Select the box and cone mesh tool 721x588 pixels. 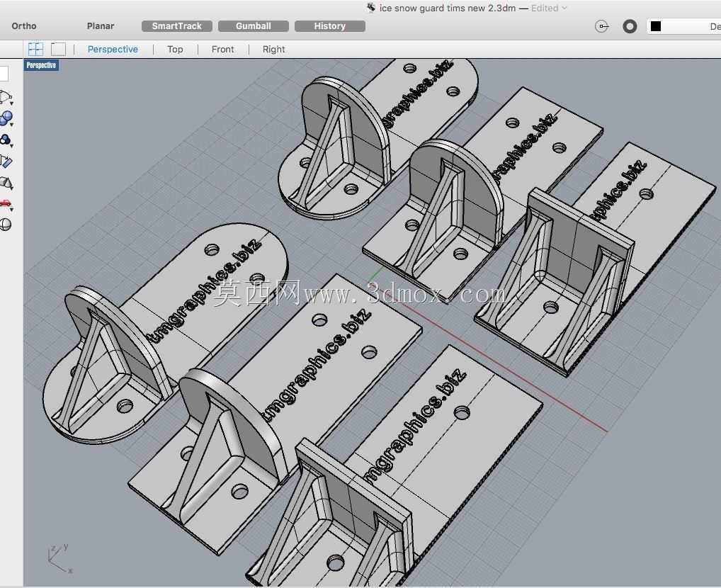[6, 183]
